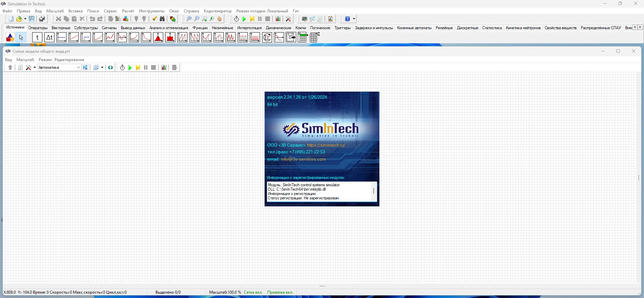The height and width of the screenshot is (298, 644).
Task: Open the chart icon in the main toolbar
Action: click(x=278, y=19)
